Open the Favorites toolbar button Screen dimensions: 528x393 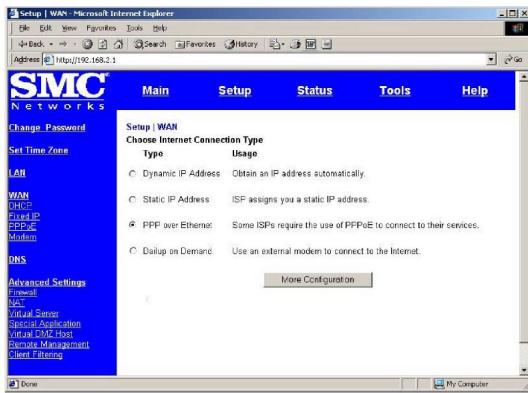(x=195, y=44)
